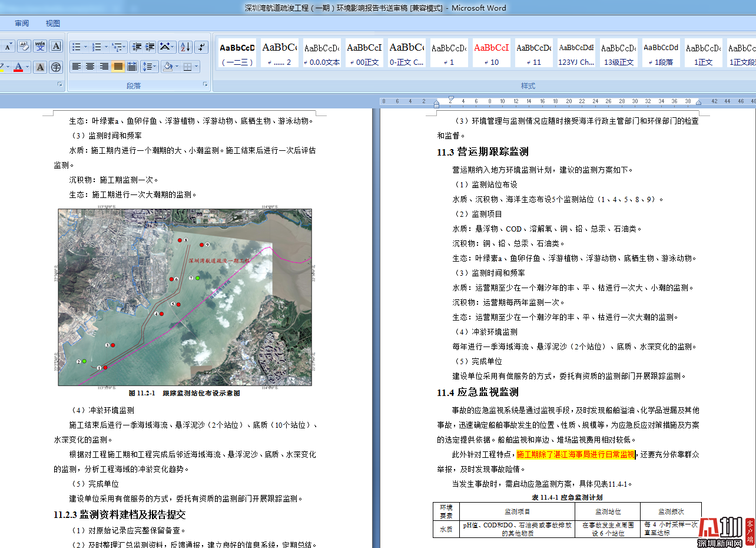This screenshot has height=548, width=756.
Task: Switch to the 视图 ribbon tab
Action: coord(53,24)
